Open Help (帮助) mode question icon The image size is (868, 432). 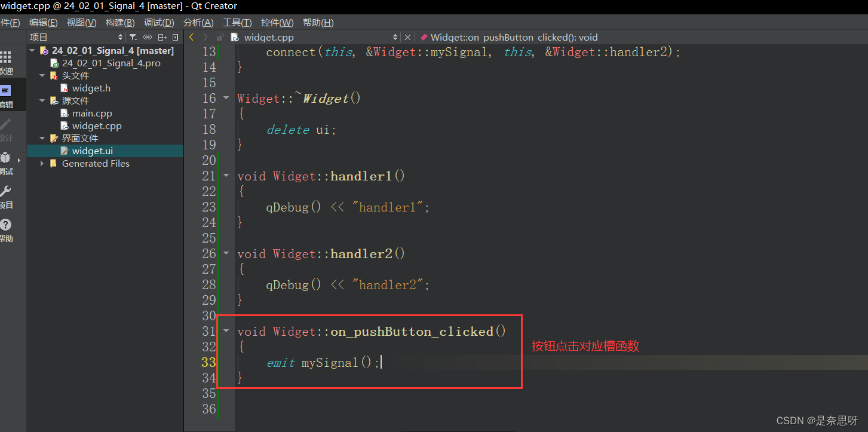[6, 225]
